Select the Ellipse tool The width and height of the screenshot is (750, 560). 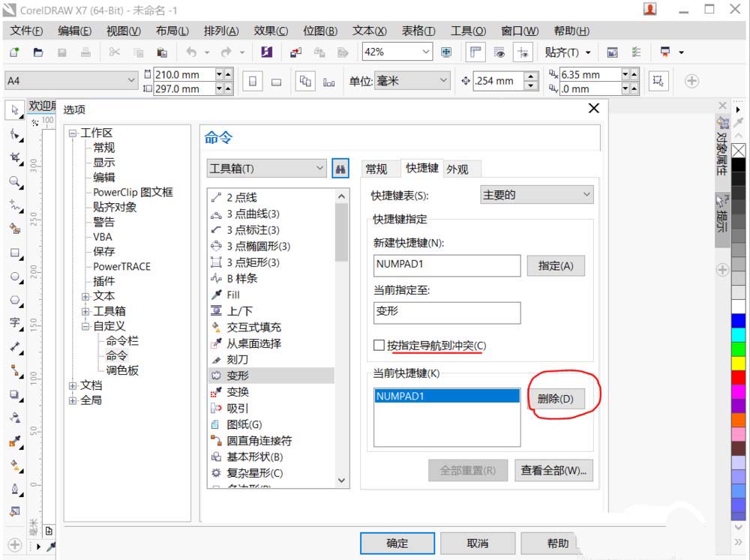[16, 277]
